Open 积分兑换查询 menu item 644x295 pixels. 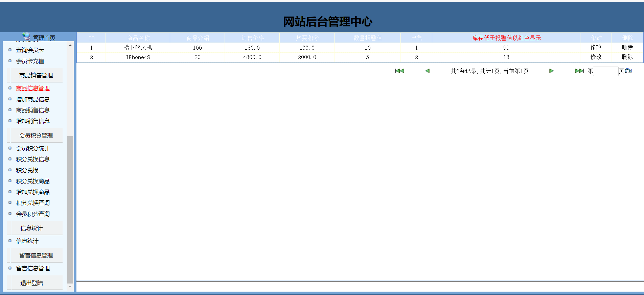tap(33, 203)
